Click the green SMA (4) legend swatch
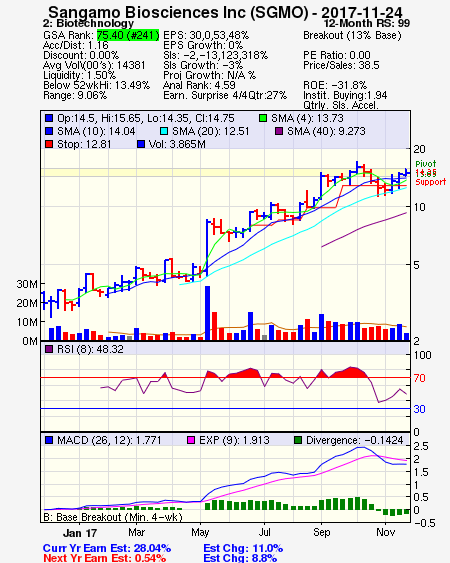Viewport: 450px width, 563px height. tap(263, 118)
